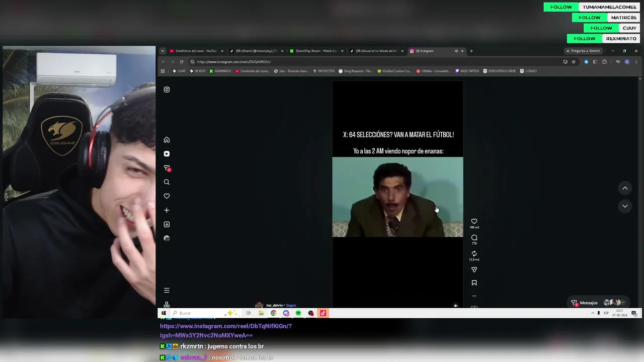Open the PROYECTOS bookmark folder
Image resolution: width=644 pixels, height=362 pixels.
point(324,71)
